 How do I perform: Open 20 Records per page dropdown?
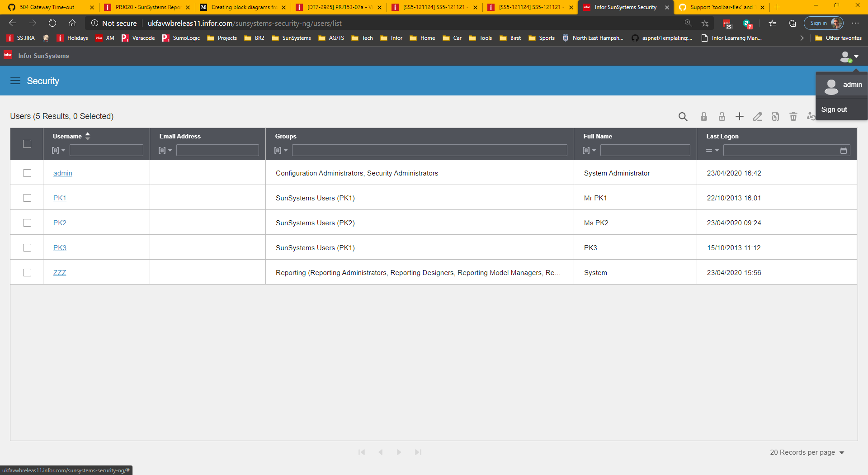tap(807, 452)
